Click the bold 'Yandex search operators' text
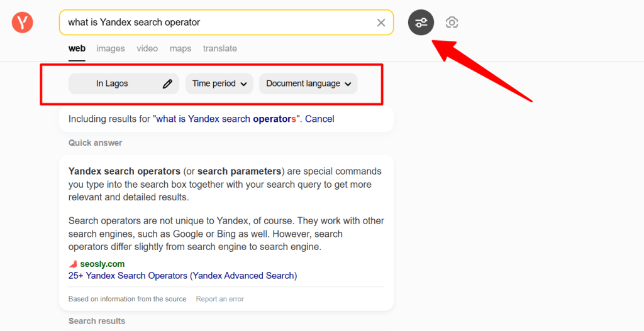This screenshot has height=331, width=644. coord(125,171)
